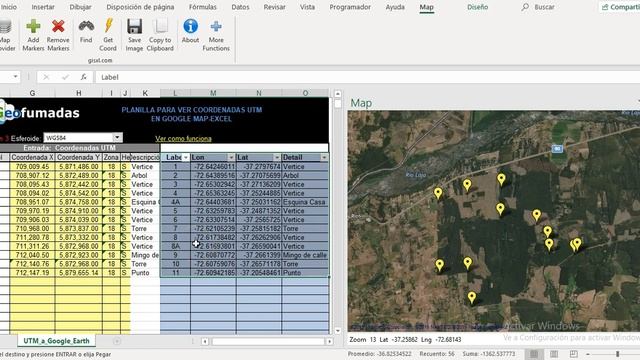
Task: Open the Detail column filter dropdown
Action: (x=324, y=158)
